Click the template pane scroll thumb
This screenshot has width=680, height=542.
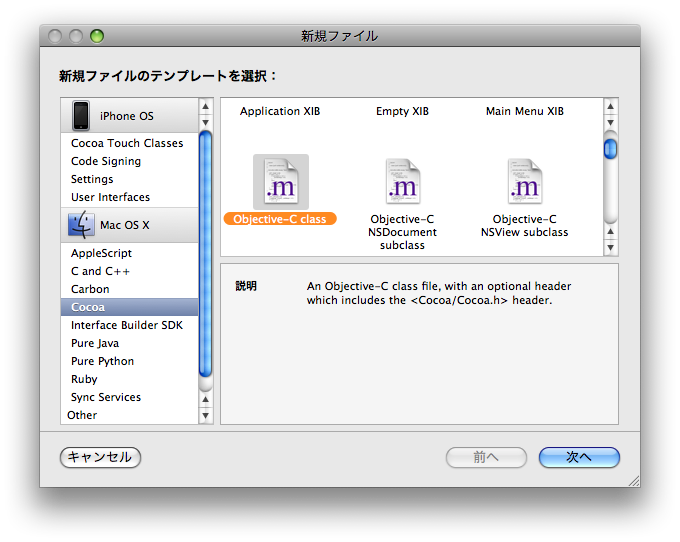pos(611,149)
